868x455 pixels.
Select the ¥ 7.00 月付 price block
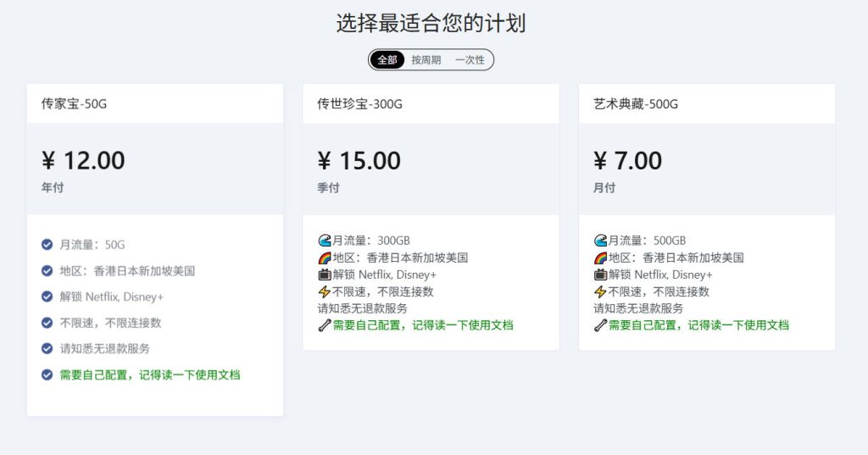707,169
